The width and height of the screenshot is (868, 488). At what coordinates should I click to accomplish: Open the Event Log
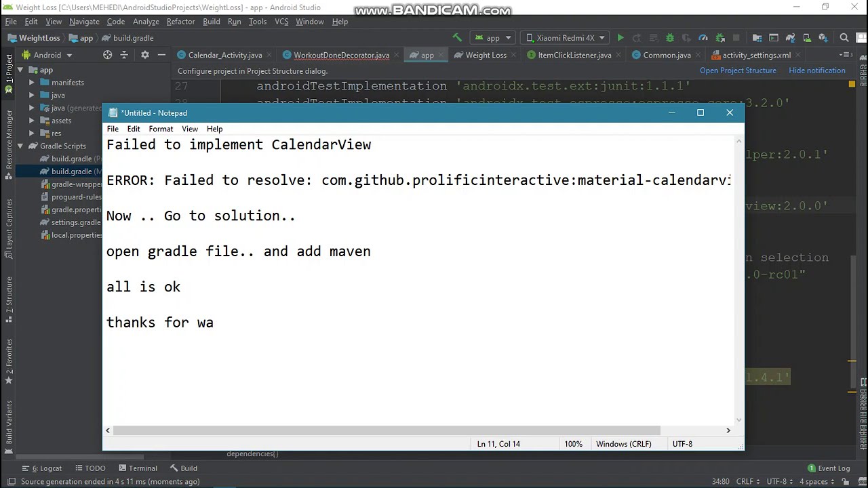829,468
